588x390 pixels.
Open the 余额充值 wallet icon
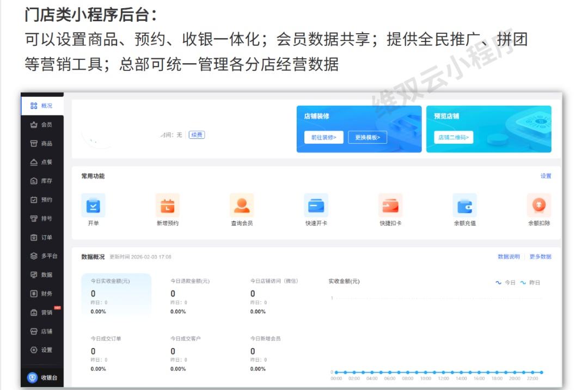tap(464, 206)
